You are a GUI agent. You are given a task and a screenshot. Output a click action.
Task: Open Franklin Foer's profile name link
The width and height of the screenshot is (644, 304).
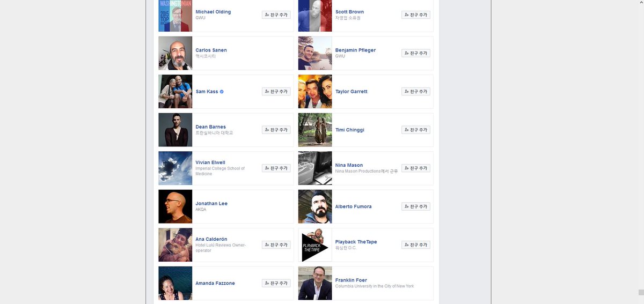pos(351,280)
